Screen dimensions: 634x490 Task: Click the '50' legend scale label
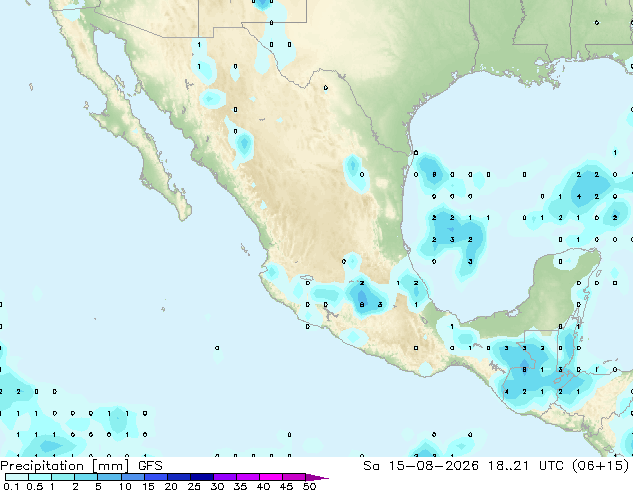[x=309, y=486]
